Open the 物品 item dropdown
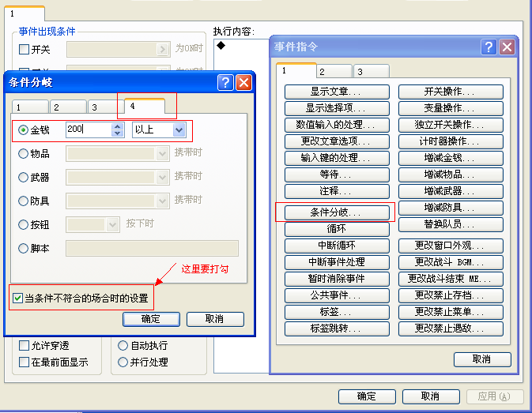Screen dimensions: 532x413 pos(162,154)
